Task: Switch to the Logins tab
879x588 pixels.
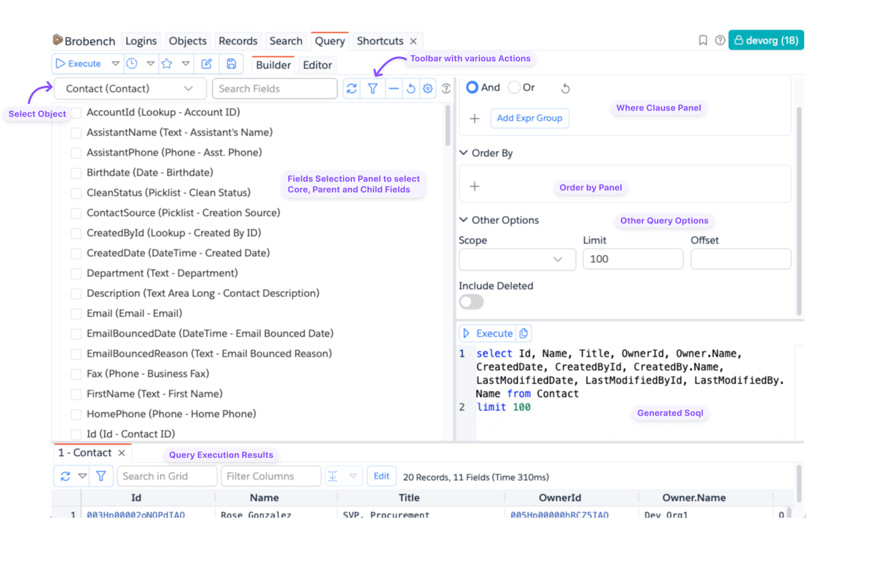Action: point(141,41)
